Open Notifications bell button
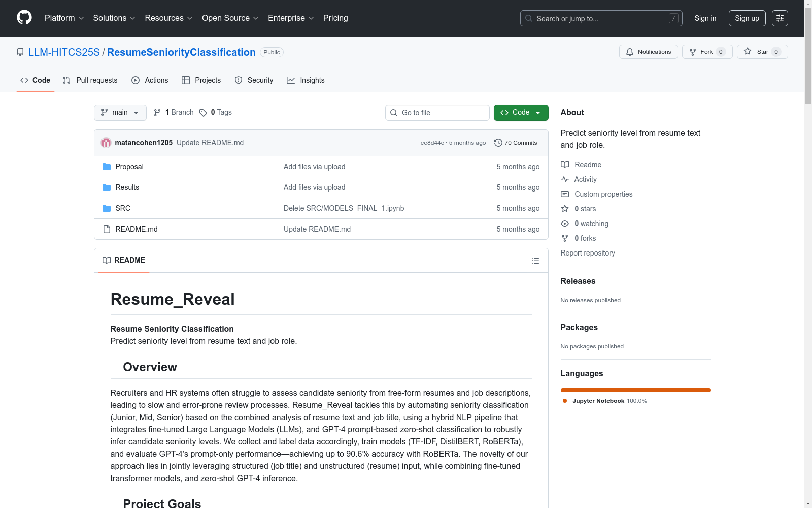 [648, 52]
